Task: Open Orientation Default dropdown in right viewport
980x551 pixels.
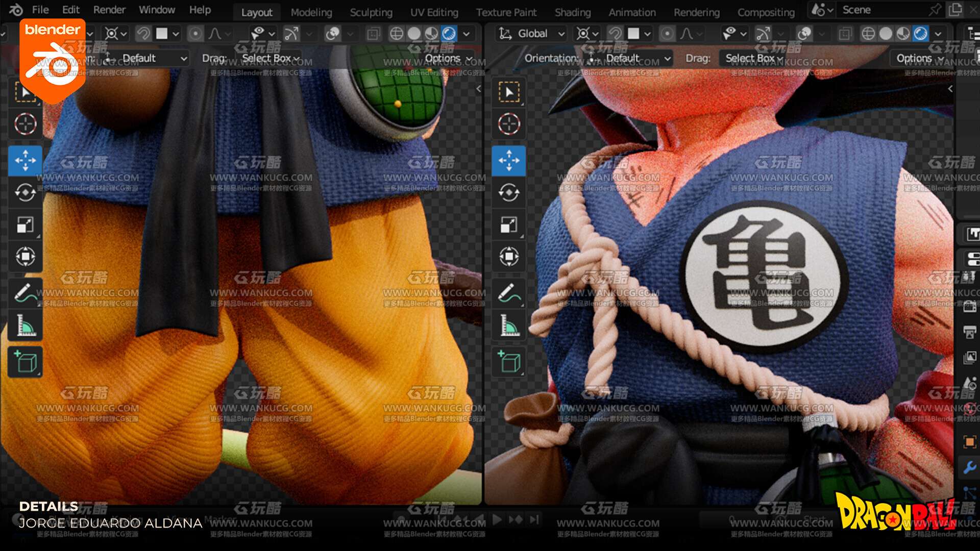Action: point(629,58)
